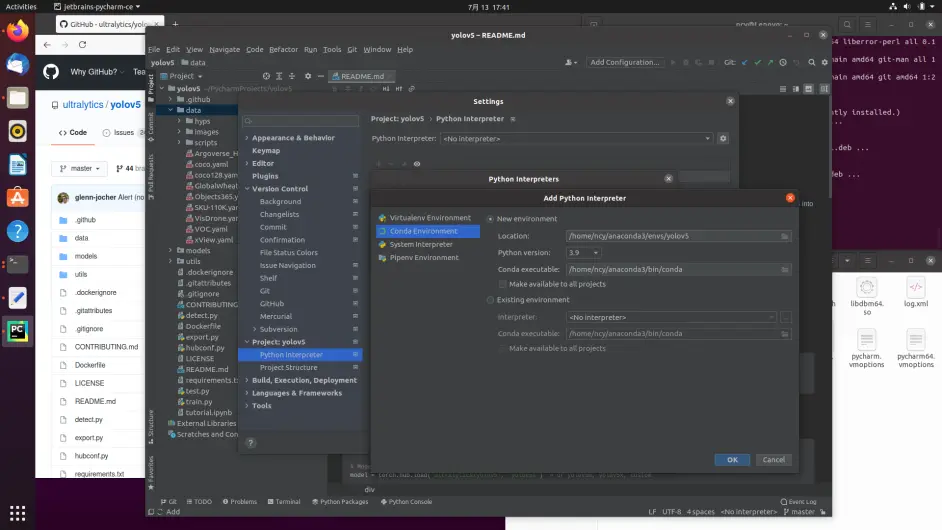Click Git commit checkmark icon
942x530 pixels.
click(758, 62)
